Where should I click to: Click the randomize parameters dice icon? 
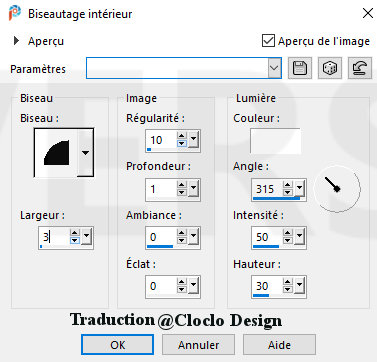tap(330, 68)
